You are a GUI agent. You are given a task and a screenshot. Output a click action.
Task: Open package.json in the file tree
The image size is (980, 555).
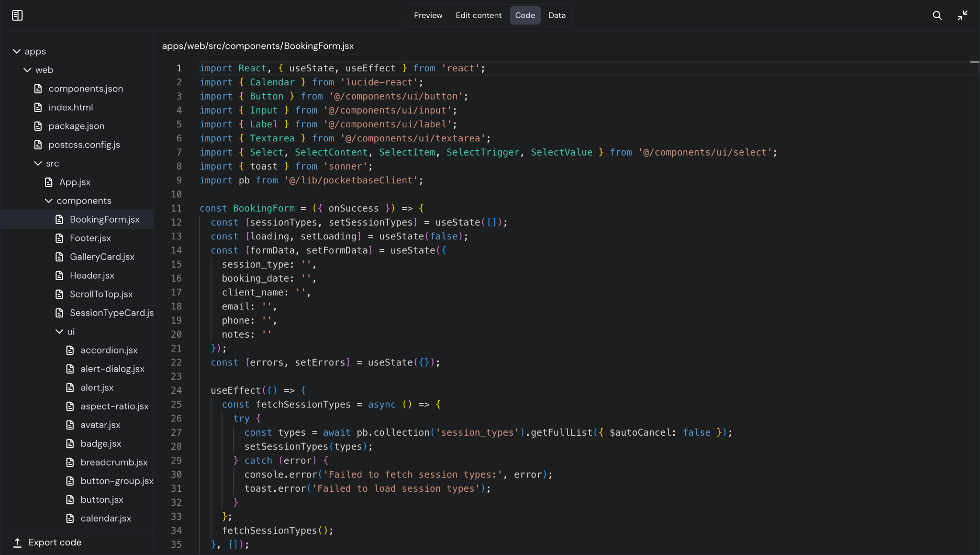click(x=77, y=126)
